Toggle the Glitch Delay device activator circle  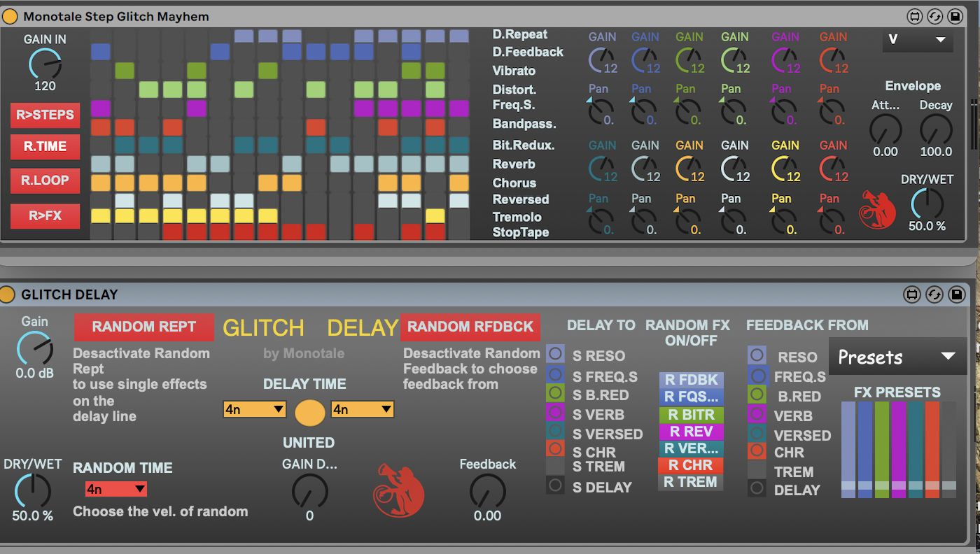8,294
